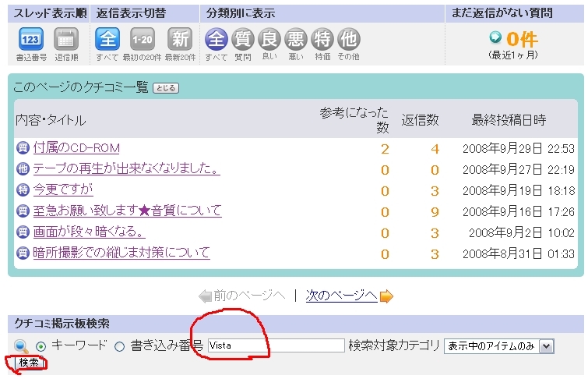588x379 pixels.
Task: Open the 付属のCD-ROM thread
Action: (76, 148)
